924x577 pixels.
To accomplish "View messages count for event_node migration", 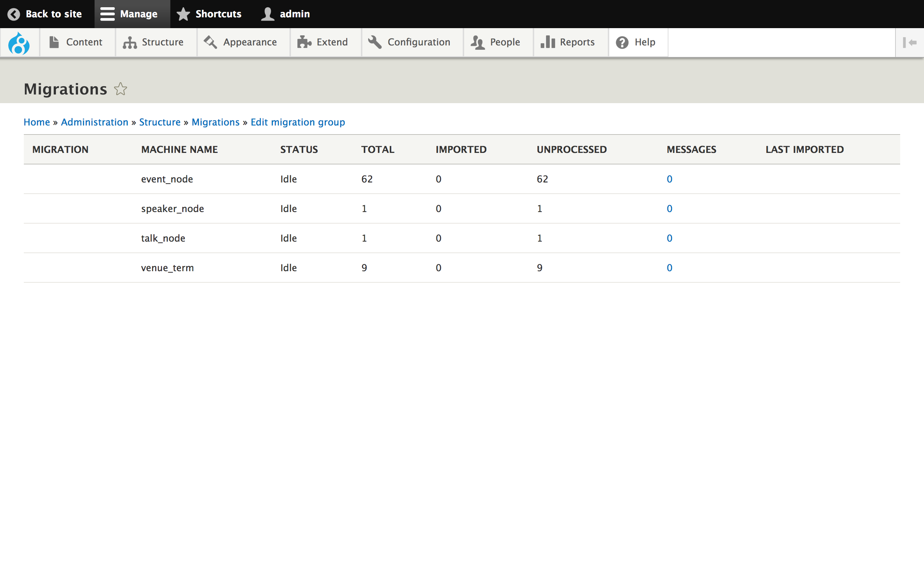I will click(669, 179).
